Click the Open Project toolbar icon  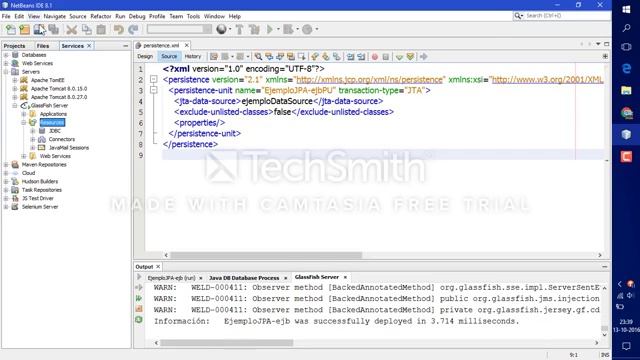39,29
